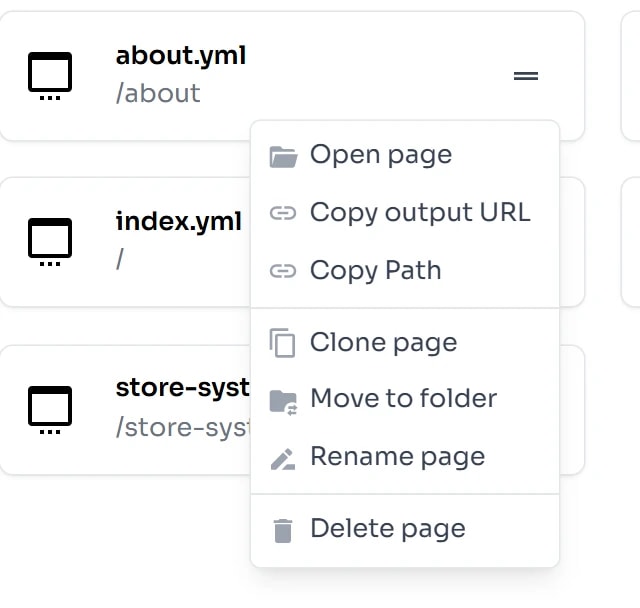
Task: Click the index.yml page window icon
Action: click(50, 242)
